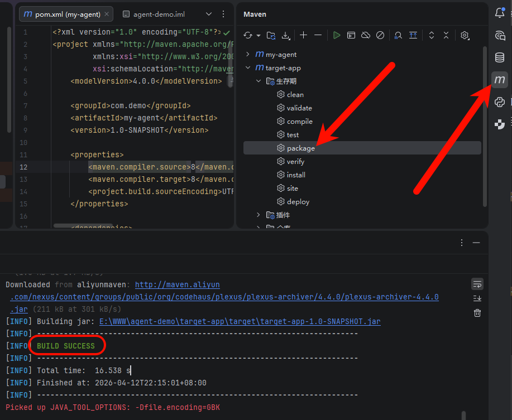
Task: Click the download sources and documentation icon
Action: 286,35
